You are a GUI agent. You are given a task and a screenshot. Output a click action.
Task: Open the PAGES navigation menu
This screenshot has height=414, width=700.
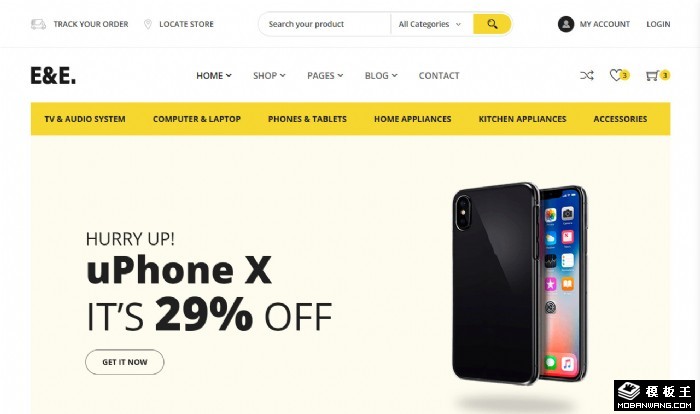point(325,75)
